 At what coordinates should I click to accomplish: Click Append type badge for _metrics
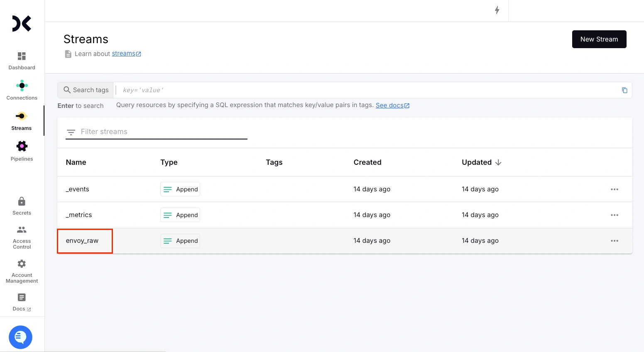180,215
